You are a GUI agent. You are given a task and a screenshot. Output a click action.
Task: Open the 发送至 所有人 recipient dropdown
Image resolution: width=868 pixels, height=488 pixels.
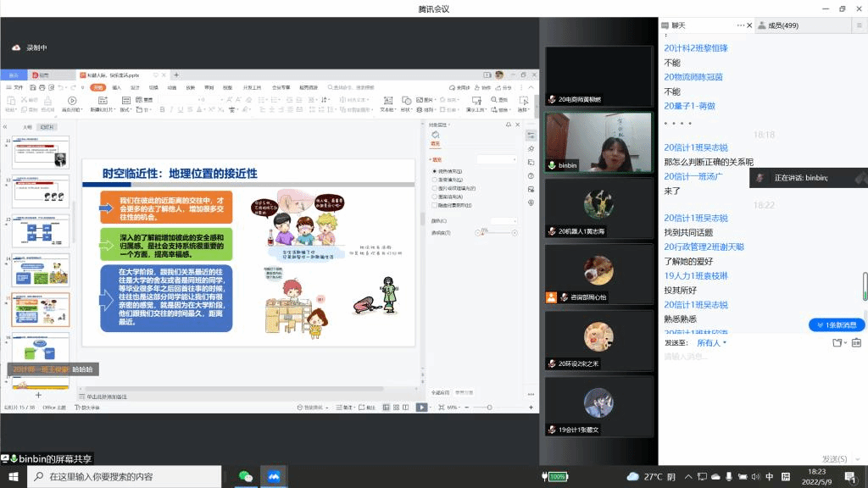coord(711,343)
